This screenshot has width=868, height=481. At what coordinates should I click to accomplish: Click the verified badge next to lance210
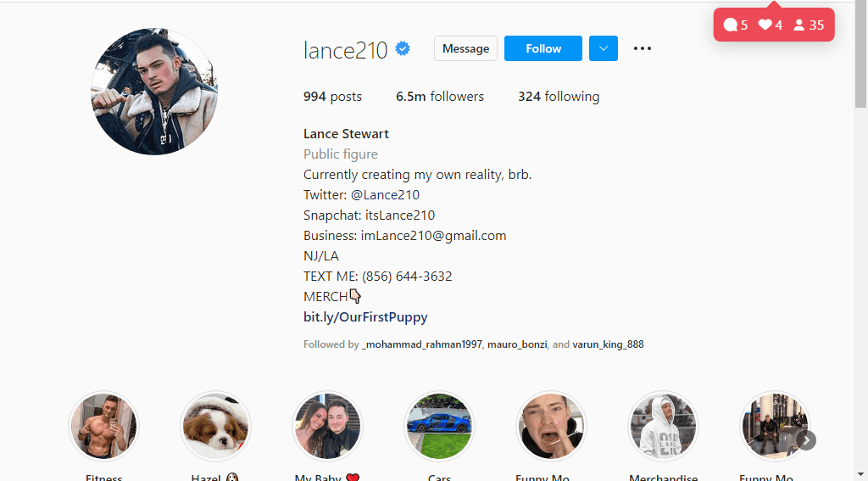(x=403, y=48)
